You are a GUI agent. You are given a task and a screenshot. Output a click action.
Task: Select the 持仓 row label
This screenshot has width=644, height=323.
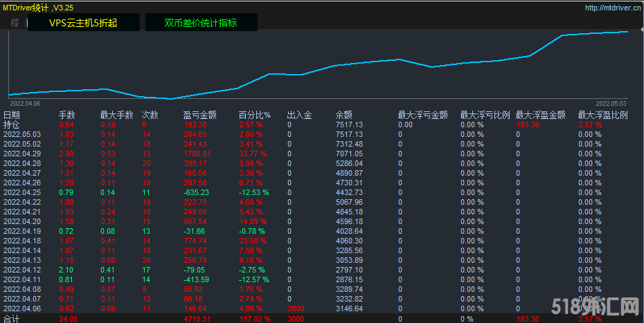(x=12, y=124)
